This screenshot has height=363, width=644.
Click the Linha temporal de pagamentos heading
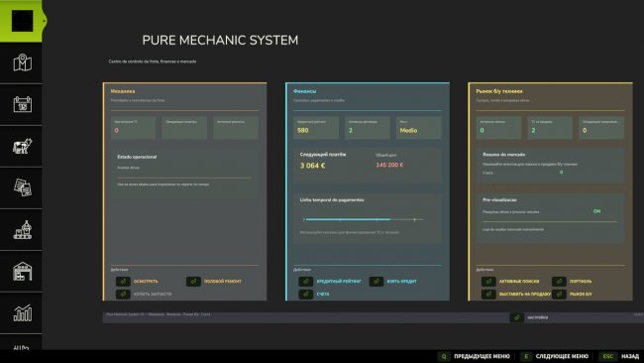click(332, 199)
